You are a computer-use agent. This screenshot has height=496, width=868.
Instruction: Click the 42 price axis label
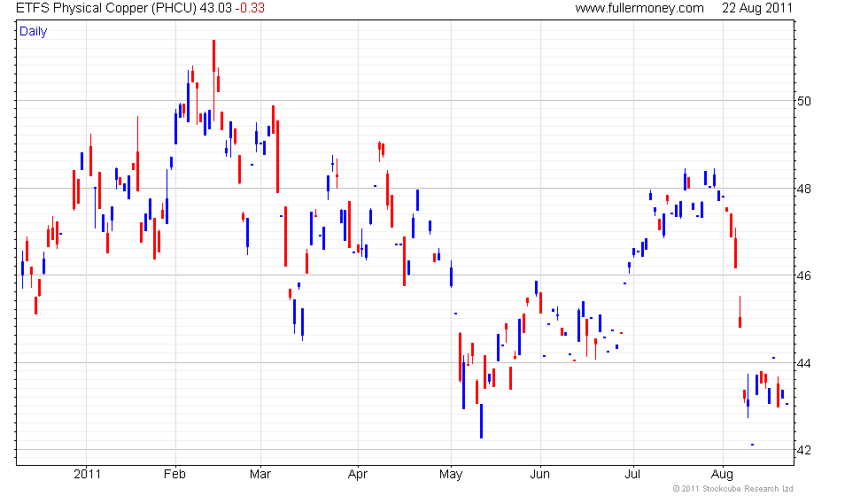click(x=804, y=450)
